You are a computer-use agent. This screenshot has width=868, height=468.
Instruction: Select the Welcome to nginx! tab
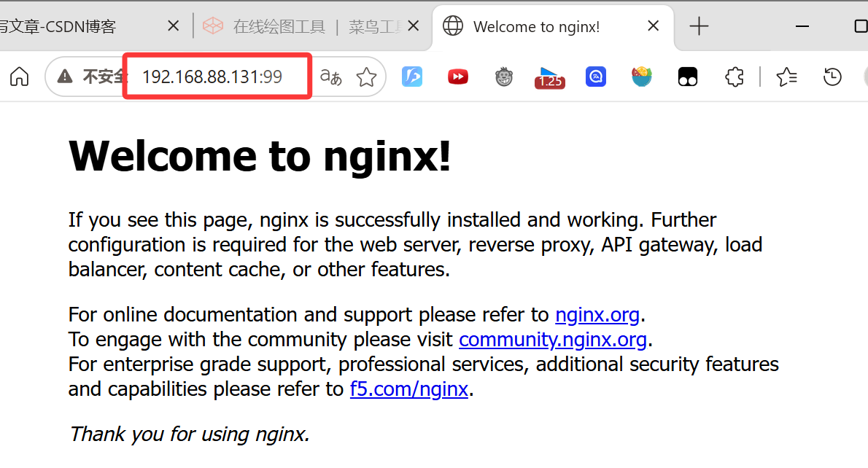pyautogui.click(x=552, y=28)
